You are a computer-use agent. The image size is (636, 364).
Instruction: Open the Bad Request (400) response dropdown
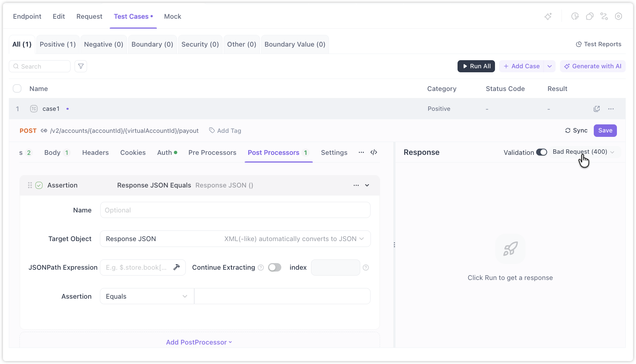pyautogui.click(x=583, y=152)
